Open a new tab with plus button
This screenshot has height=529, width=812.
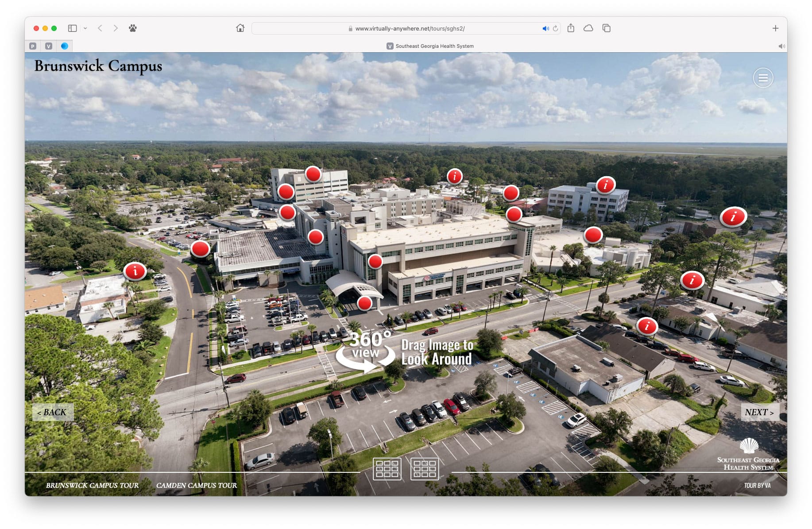[775, 28]
